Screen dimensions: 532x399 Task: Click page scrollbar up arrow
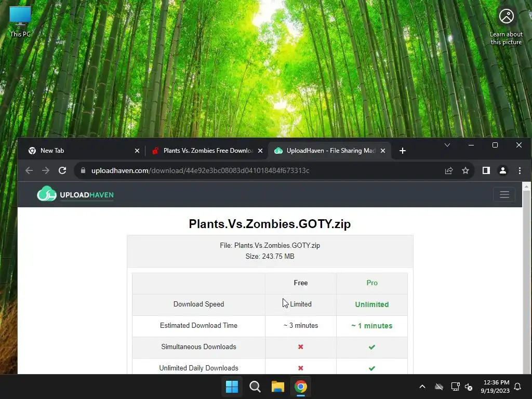526,187
